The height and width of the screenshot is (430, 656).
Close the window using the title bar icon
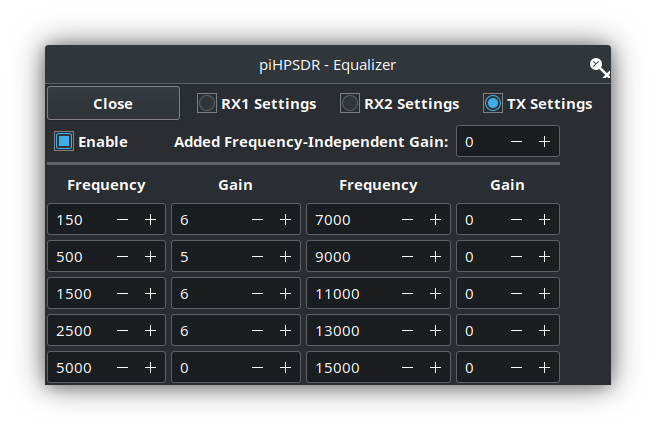(600, 68)
